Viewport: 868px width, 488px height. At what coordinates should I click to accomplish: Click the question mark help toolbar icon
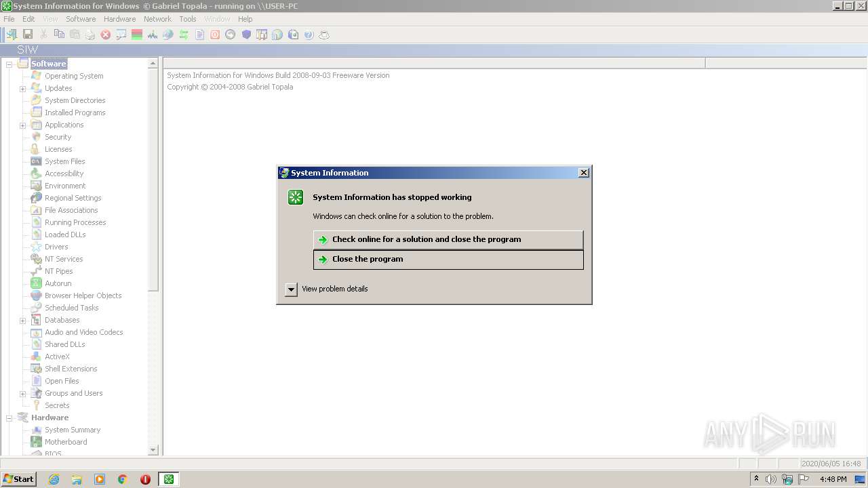tap(309, 35)
